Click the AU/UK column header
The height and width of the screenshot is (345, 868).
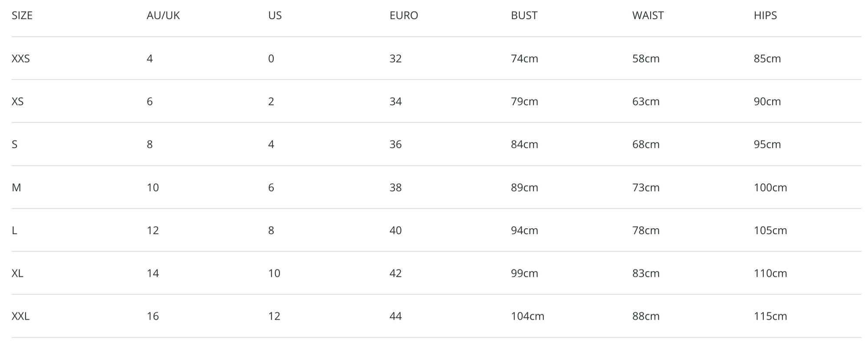pyautogui.click(x=163, y=16)
